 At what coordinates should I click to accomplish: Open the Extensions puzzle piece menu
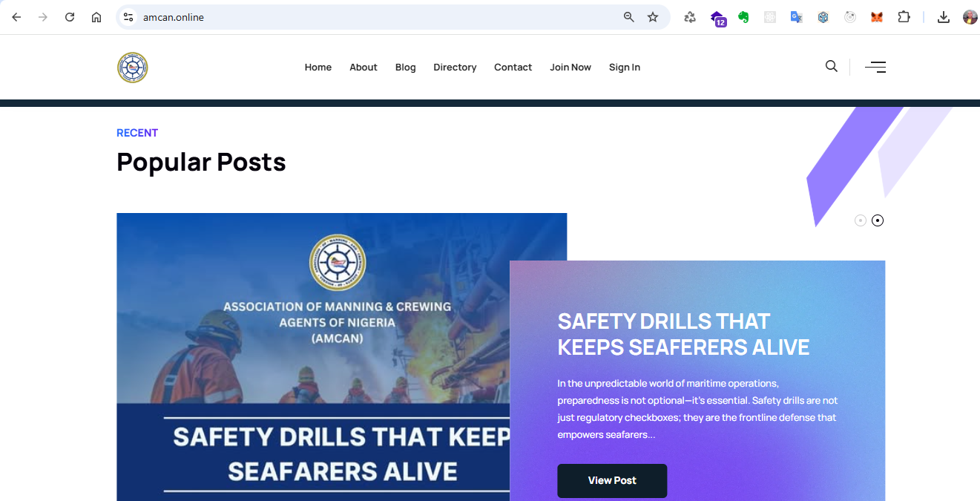point(904,17)
